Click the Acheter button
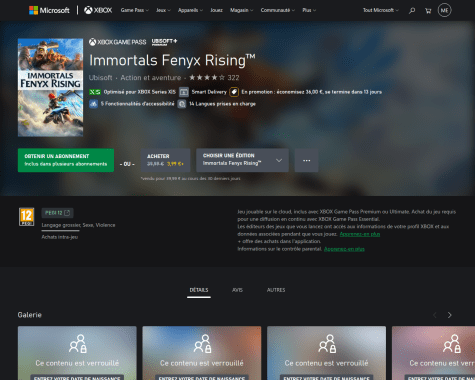This screenshot has height=380, width=475. [x=165, y=160]
